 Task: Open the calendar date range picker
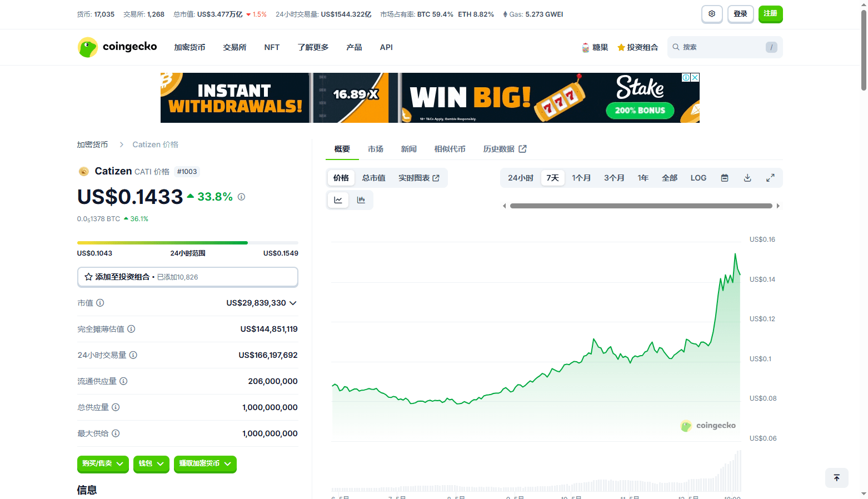[x=725, y=178]
